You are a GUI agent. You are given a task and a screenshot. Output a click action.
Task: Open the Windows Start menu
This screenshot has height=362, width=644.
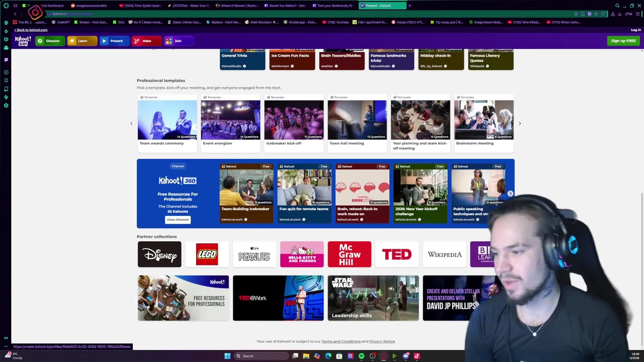tap(227, 356)
